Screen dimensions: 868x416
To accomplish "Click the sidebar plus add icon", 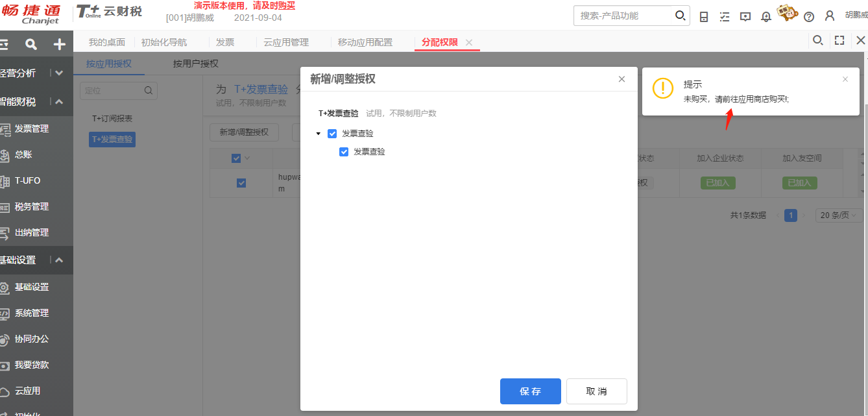I will coord(59,44).
